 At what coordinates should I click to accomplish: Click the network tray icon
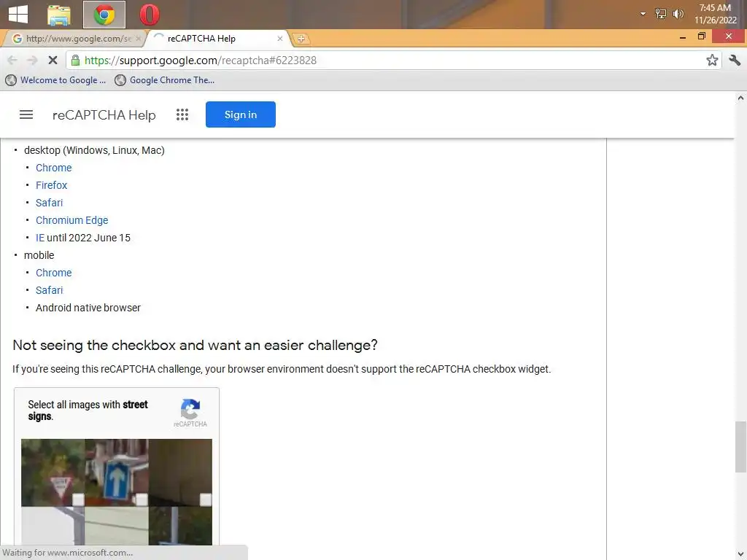[x=660, y=14]
